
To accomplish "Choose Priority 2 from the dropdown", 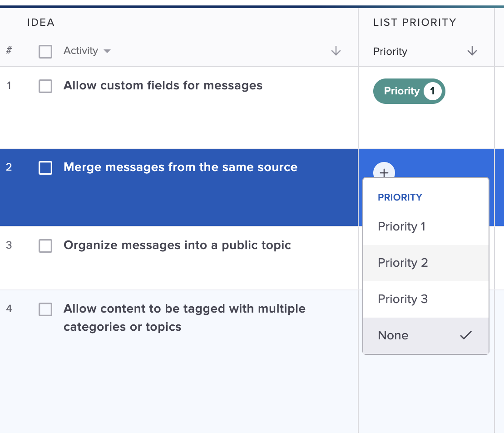I will (403, 263).
